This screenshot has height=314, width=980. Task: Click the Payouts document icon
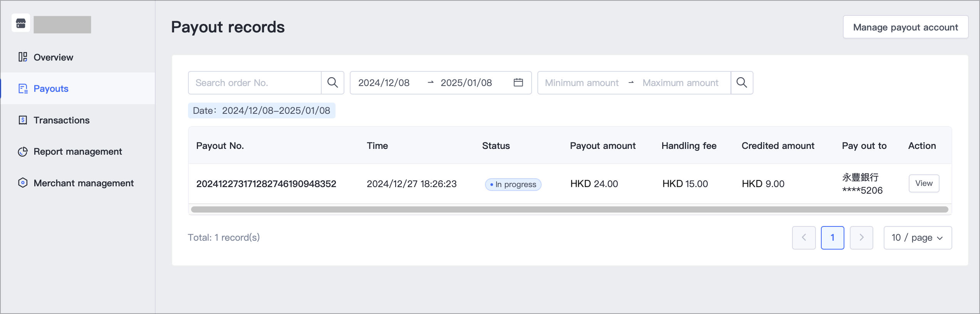(23, 89)
